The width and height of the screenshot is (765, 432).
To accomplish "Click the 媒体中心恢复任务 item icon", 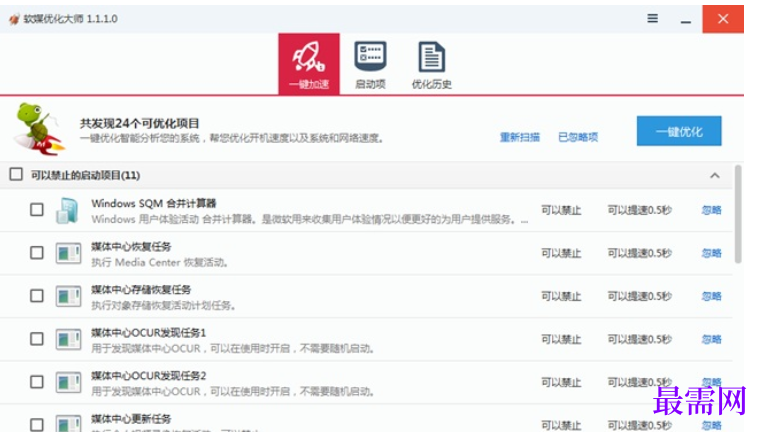I will [68, 253].
